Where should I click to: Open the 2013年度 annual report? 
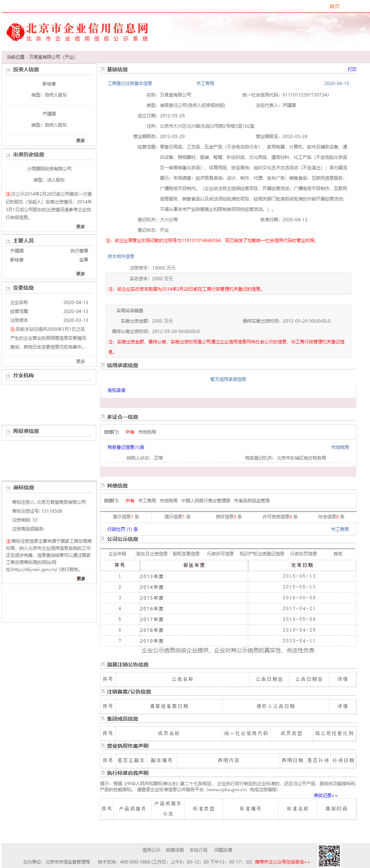[152, 577]
